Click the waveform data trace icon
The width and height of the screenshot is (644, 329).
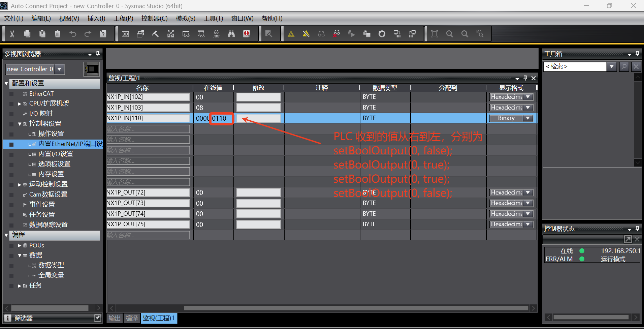[x=216, y=34]
